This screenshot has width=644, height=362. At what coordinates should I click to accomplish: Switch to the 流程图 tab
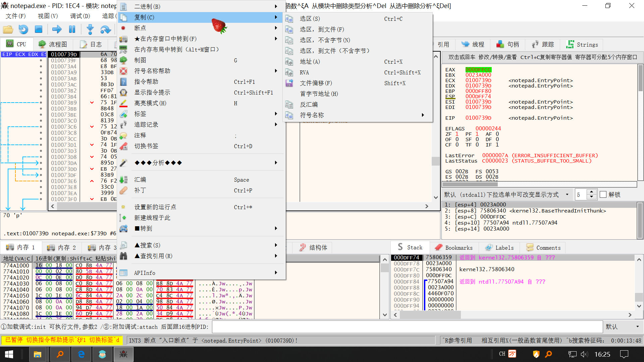pos(53,44)
